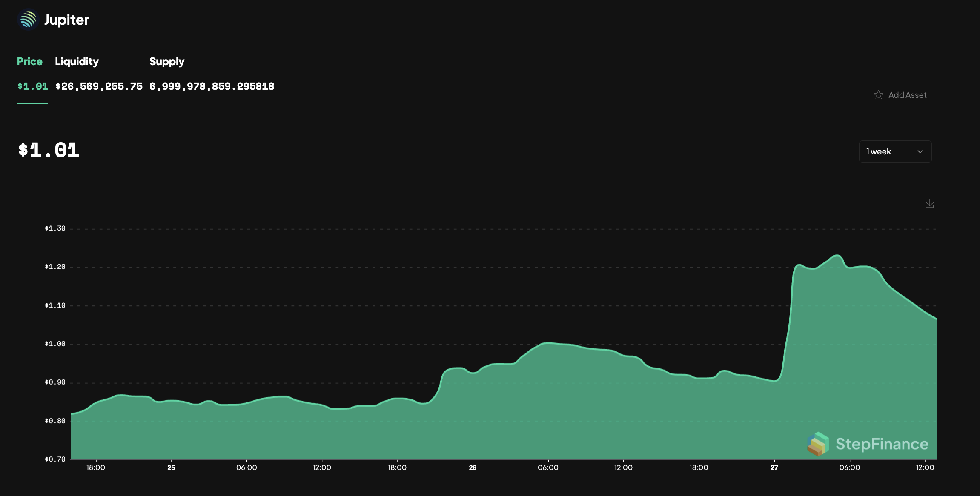Click the chart peak near $1.23
Image resolution: width=980 pixels, height=496 pixels.
(837, 256)
